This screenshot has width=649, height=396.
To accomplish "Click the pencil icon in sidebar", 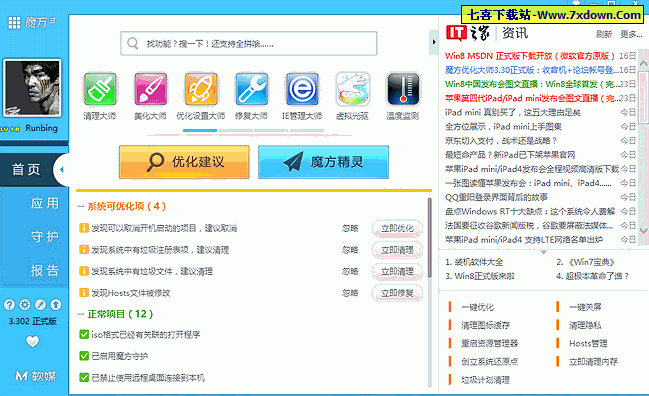I will [40, 305].
